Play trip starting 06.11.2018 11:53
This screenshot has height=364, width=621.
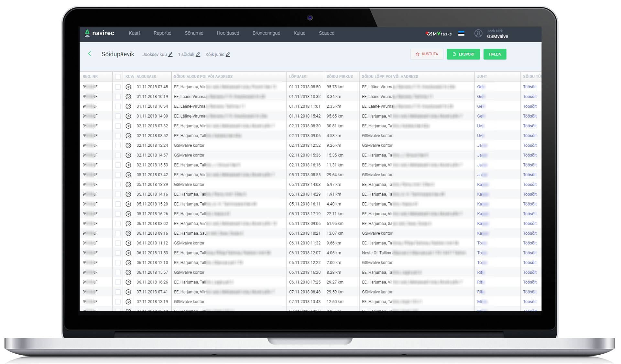(128, 253)
